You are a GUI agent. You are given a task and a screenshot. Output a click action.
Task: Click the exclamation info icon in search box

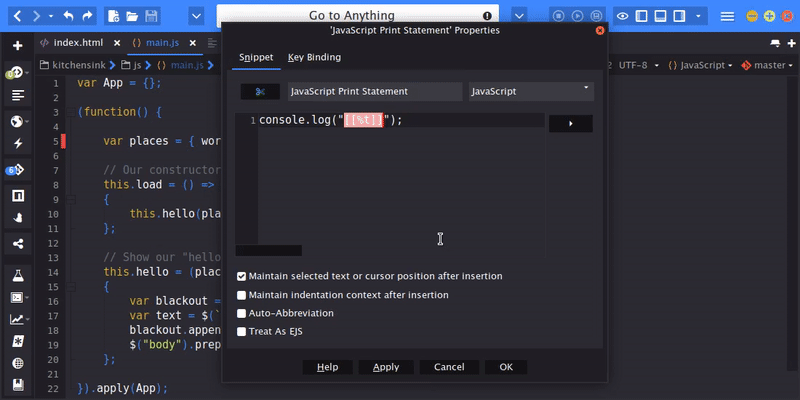487,16
